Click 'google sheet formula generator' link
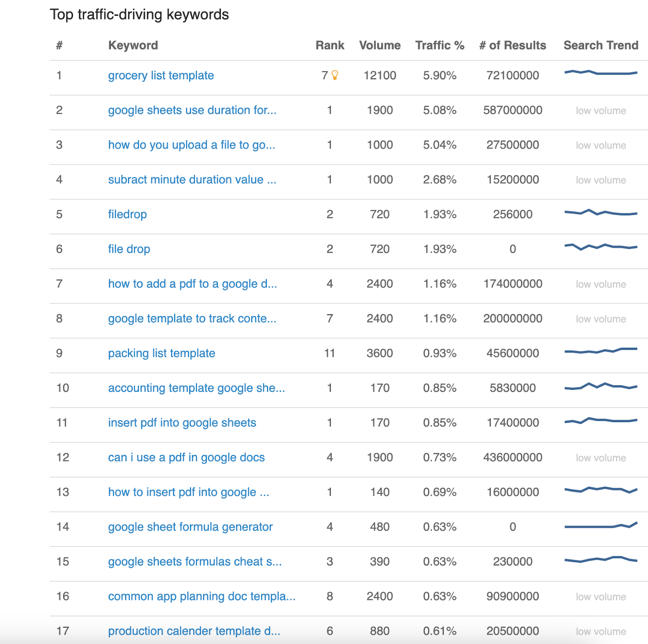The width and height of the screenshot is (648, 644). point(190,527)
